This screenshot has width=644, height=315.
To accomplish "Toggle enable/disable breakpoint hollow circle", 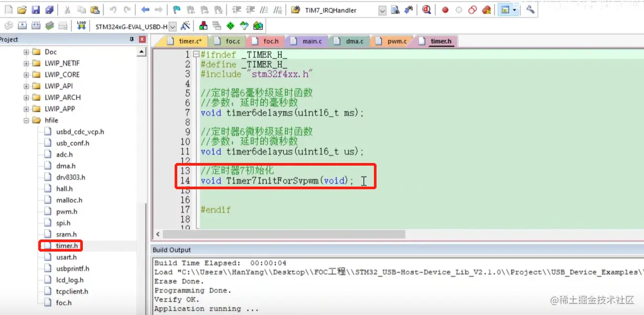I will (x=459, y=9).
